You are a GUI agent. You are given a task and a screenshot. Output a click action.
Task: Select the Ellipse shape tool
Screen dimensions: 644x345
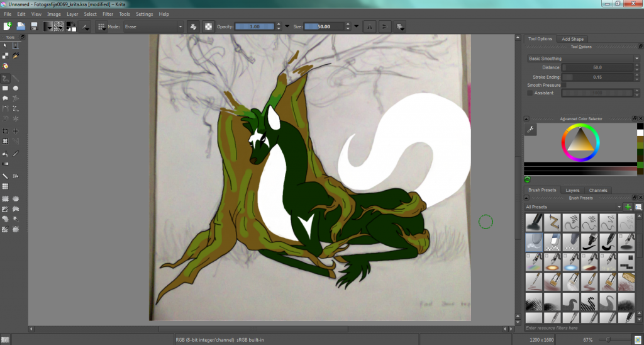click(16, 89)
